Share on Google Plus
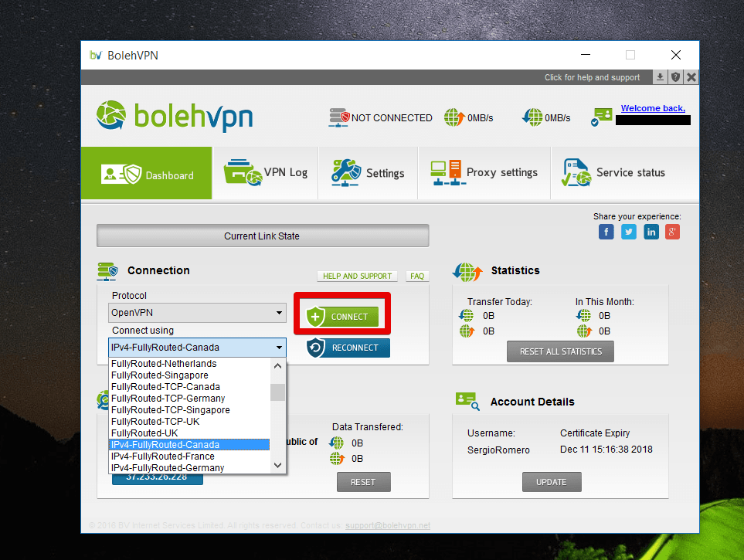Image resolution: width=744 pixels, height=560 pixels. click(x=672, y=232)
